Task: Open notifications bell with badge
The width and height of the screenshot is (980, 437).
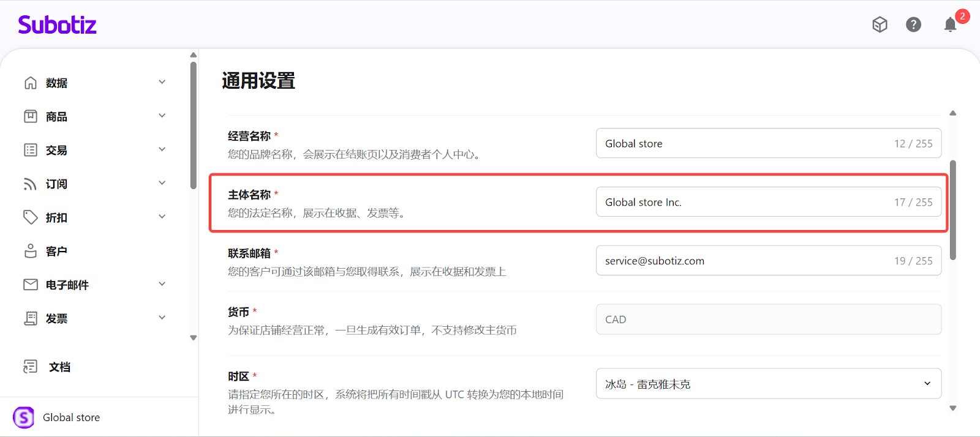Action: coord(950,24)
